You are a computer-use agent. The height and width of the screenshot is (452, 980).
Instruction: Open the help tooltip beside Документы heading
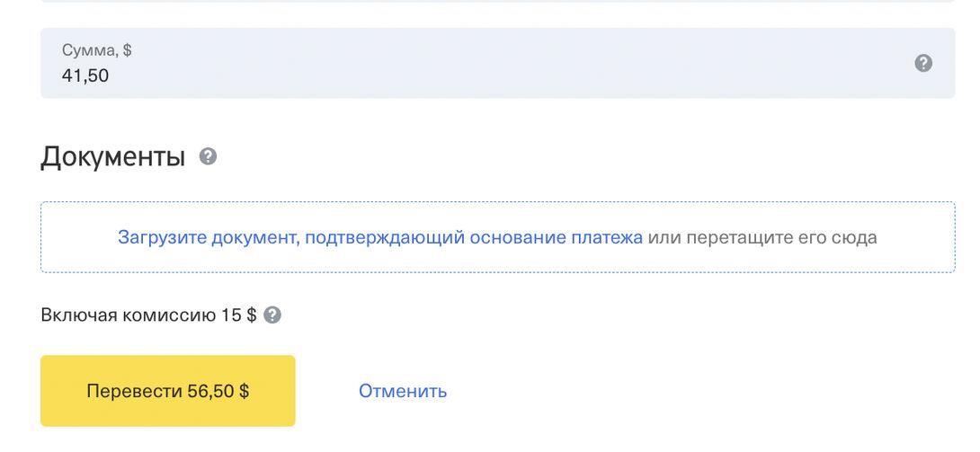[x=208, y=157]
